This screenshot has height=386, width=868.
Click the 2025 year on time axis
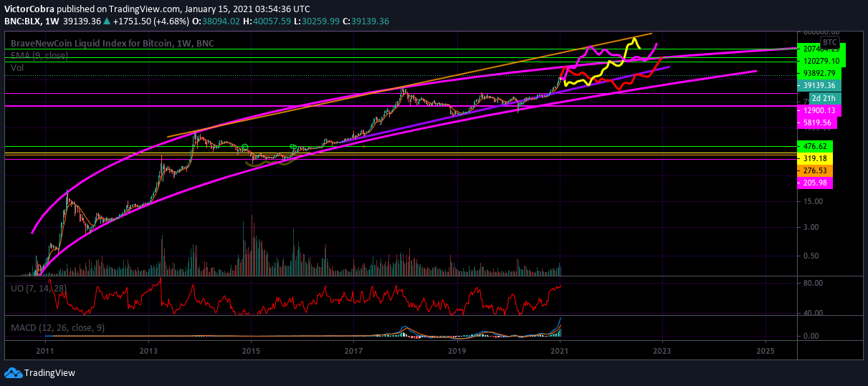766,352
